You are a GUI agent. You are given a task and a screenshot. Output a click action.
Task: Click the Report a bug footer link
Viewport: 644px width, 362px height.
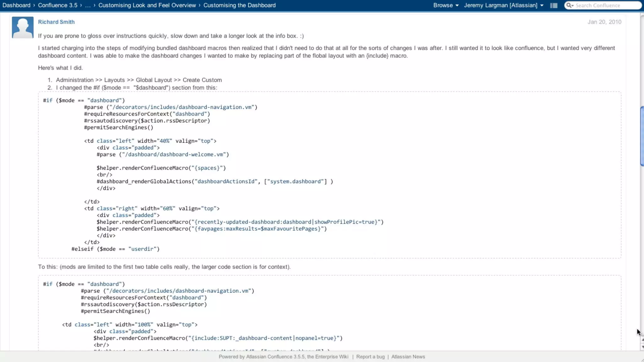click(370, 357)
